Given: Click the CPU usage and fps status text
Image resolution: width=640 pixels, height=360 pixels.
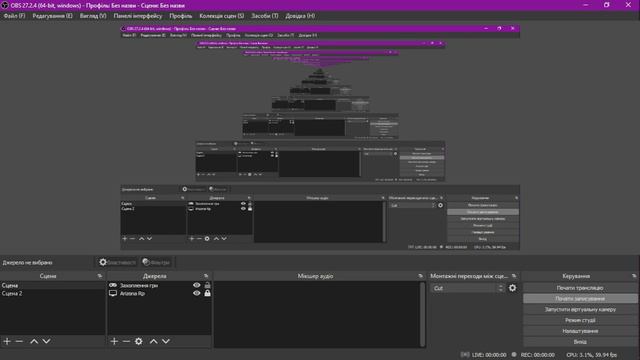Looking at the screenshot, I should [591, 355].
